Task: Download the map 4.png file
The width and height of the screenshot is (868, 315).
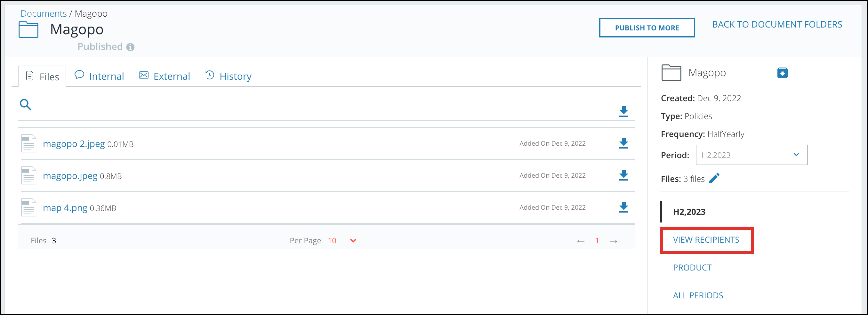Action: coord(624,207)
